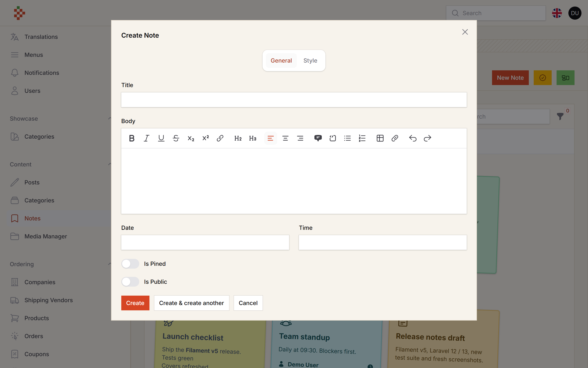Toggle subscript formatting
The width and height of the screenshot is (588, 368).
click(x=191, y=138)
